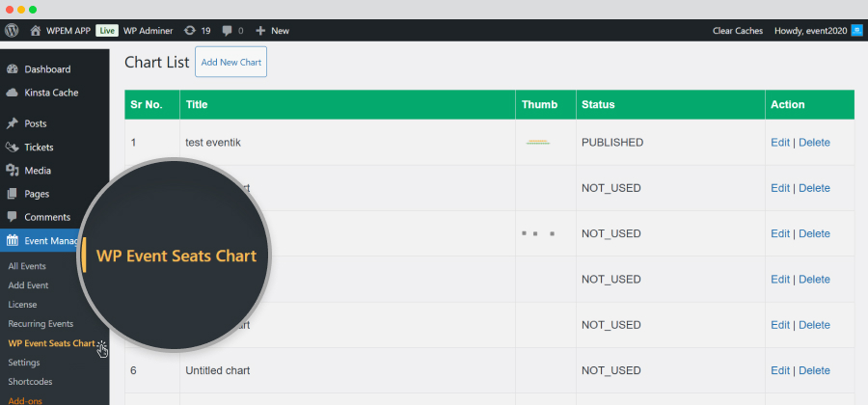This screenshot has height=405, width=868.
Task: Click the Sr No. column header
Action: click(152, 104)
